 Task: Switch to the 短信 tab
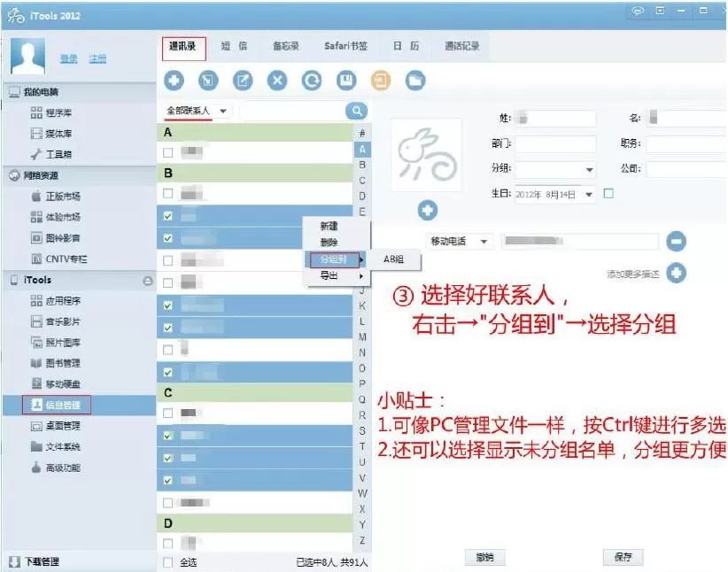(x=234, y=46)
